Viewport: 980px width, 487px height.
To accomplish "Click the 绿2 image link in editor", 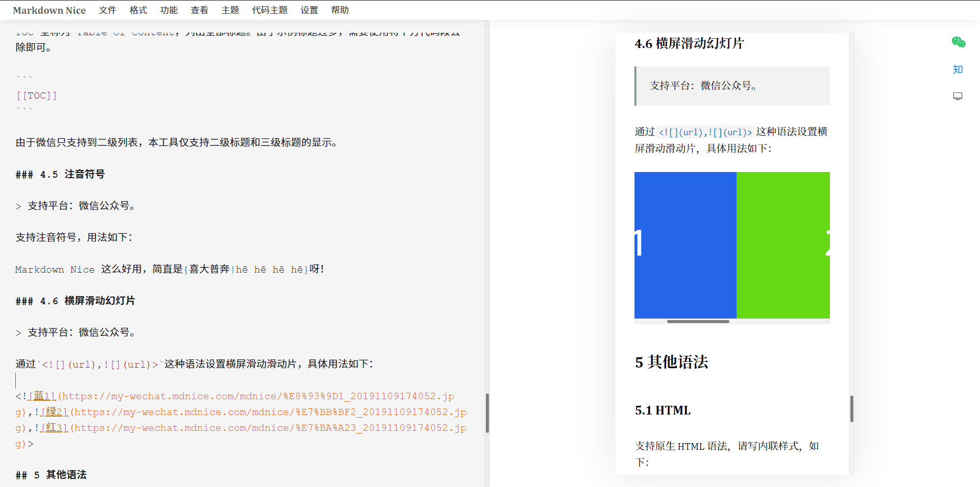I will click(54, 412).
